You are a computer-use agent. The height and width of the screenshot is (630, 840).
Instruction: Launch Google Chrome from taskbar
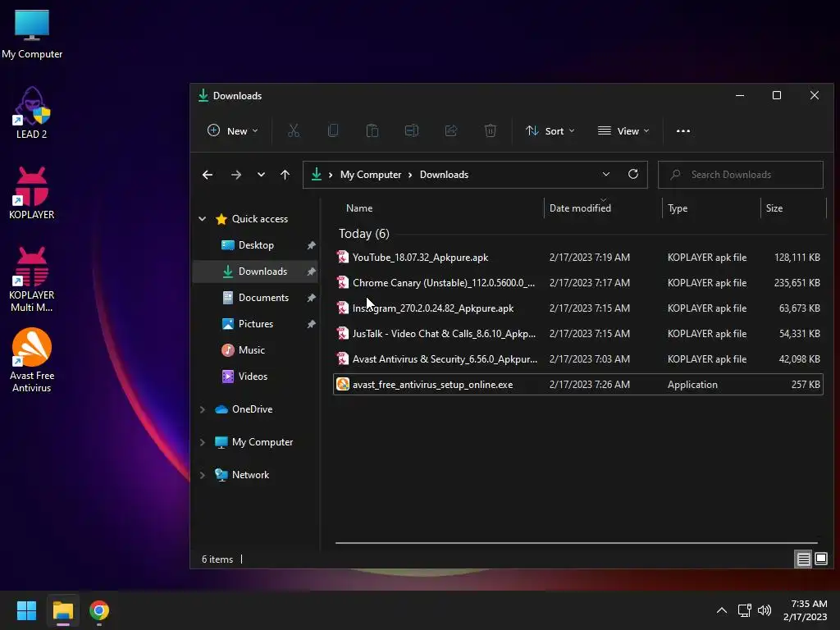tap(99, 610)
